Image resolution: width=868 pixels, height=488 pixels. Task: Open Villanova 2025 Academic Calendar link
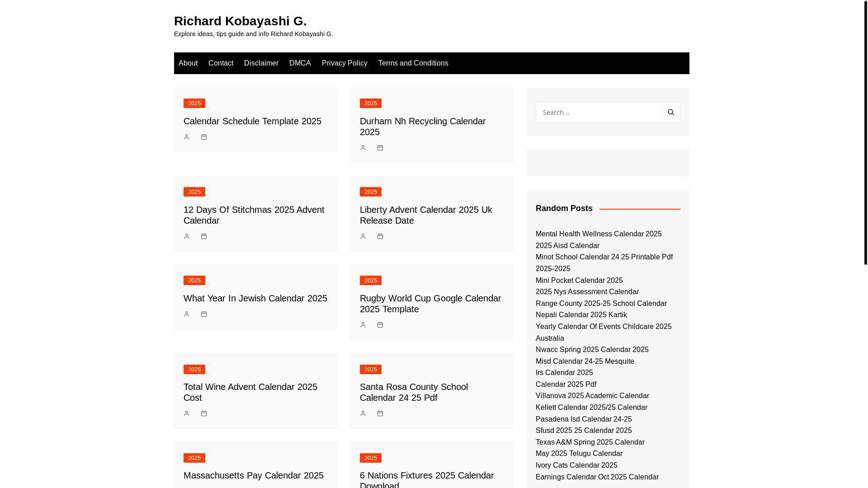coord(592,396)
